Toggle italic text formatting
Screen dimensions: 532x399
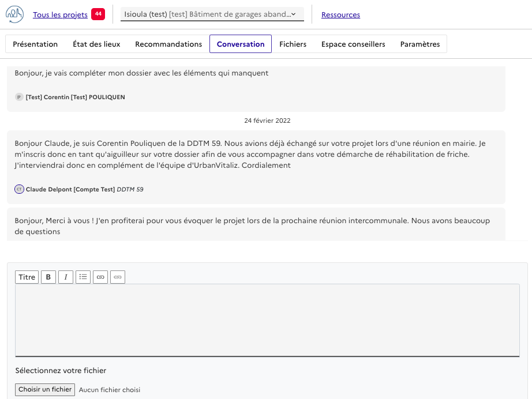pos(66,277)
